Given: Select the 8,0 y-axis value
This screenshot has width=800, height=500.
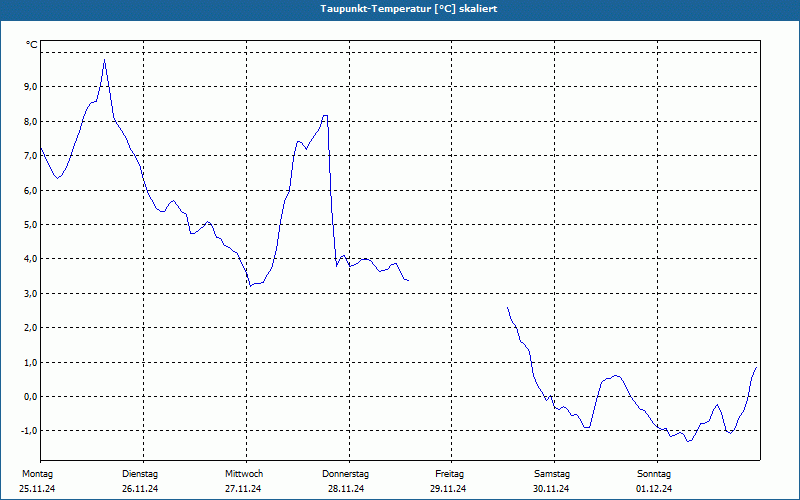Looking at the screenshot, I should [x=31, y=121].
